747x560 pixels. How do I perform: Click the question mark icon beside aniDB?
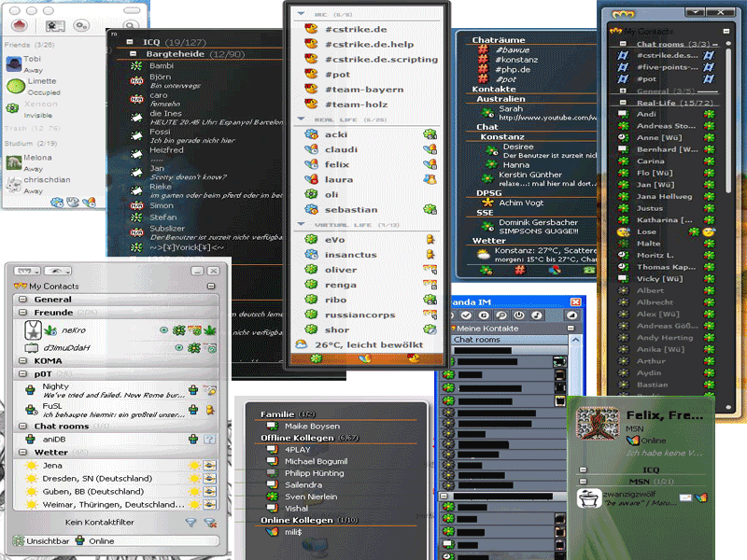[209, 439]
